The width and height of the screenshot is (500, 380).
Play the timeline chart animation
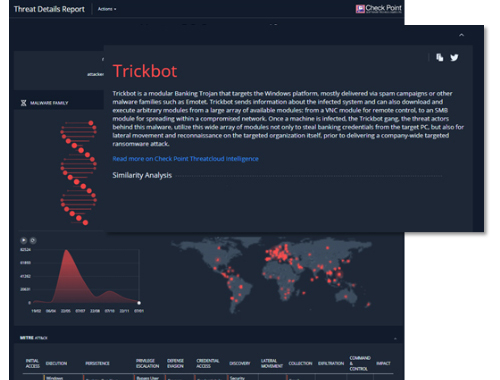[23, 240]
